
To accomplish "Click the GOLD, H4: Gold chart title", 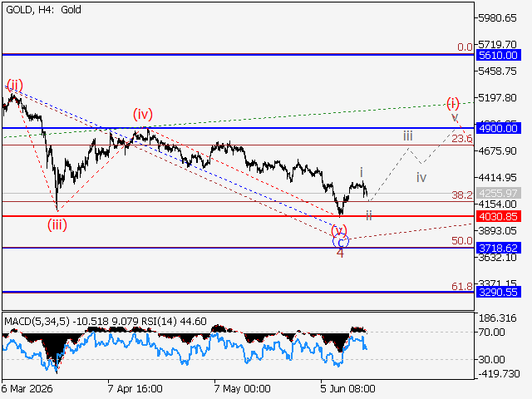I will pyautogui.click(x=43, y=10).
